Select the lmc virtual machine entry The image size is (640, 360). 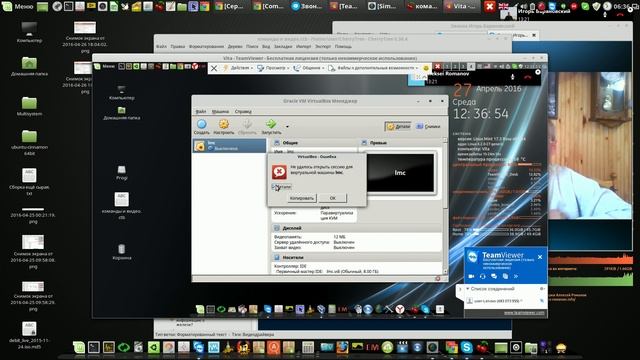pos(229,146)
